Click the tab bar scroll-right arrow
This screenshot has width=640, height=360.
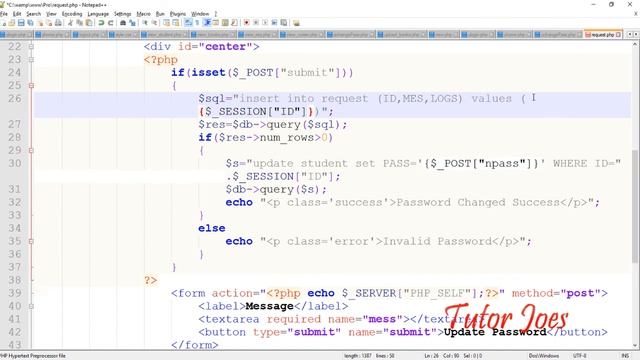(636, 35)
